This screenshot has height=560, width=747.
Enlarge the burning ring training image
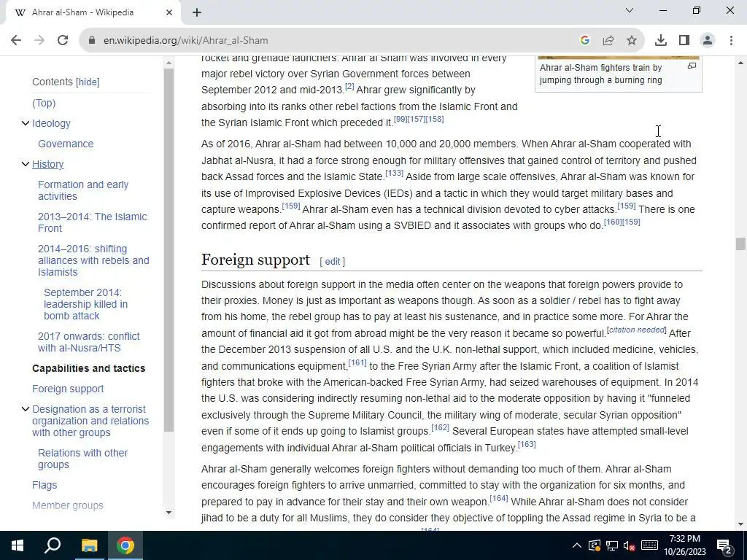692,66
